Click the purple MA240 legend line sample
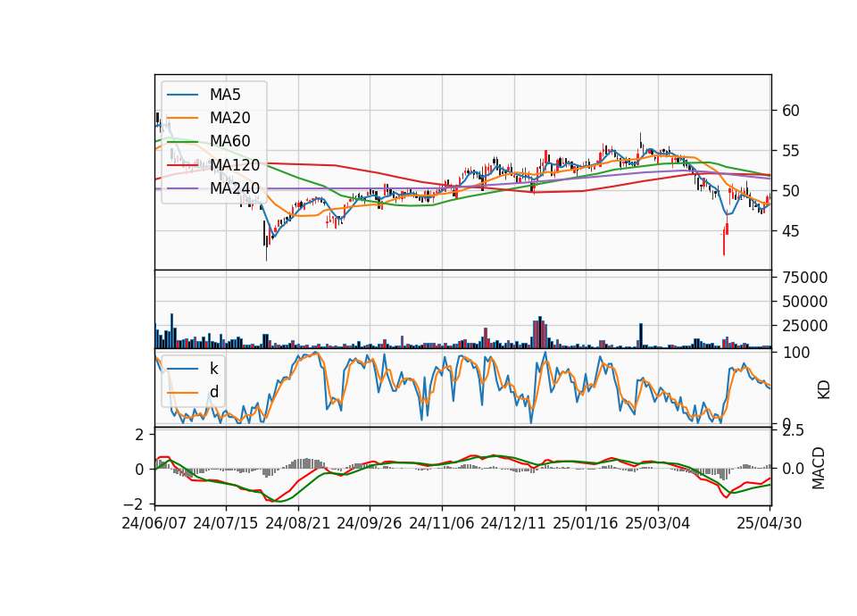The width and height of the screenshot is (857, 616). pyautogui.click(x=182, y=188)
